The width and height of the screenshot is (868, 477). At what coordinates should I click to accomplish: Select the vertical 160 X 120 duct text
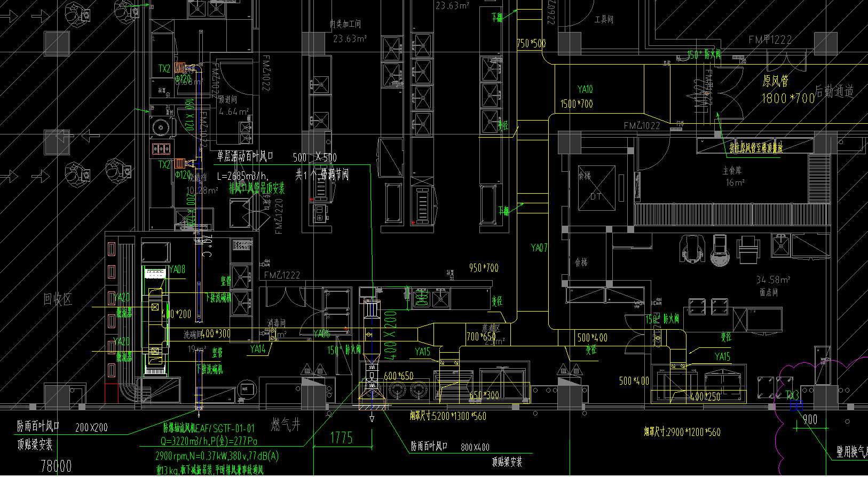189,115
